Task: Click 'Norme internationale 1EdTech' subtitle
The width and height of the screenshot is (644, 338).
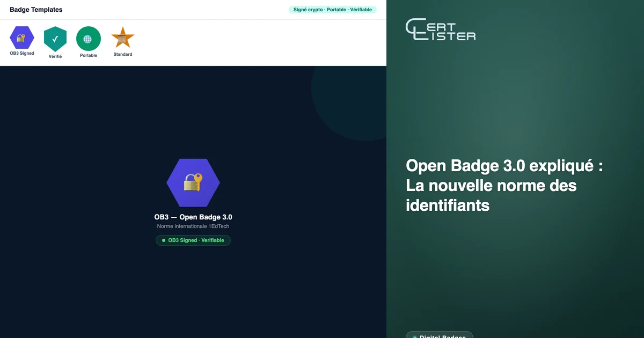Action: [x=193, y=226]
